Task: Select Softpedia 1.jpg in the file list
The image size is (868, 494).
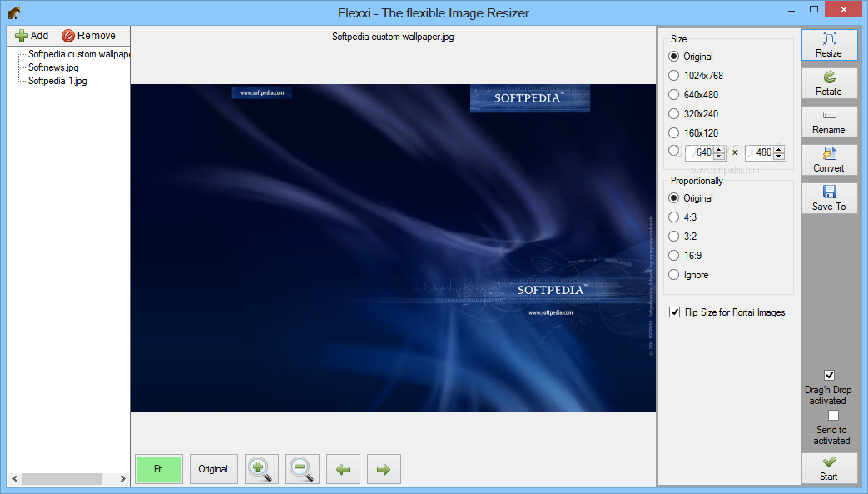Action: pos(57,81)
